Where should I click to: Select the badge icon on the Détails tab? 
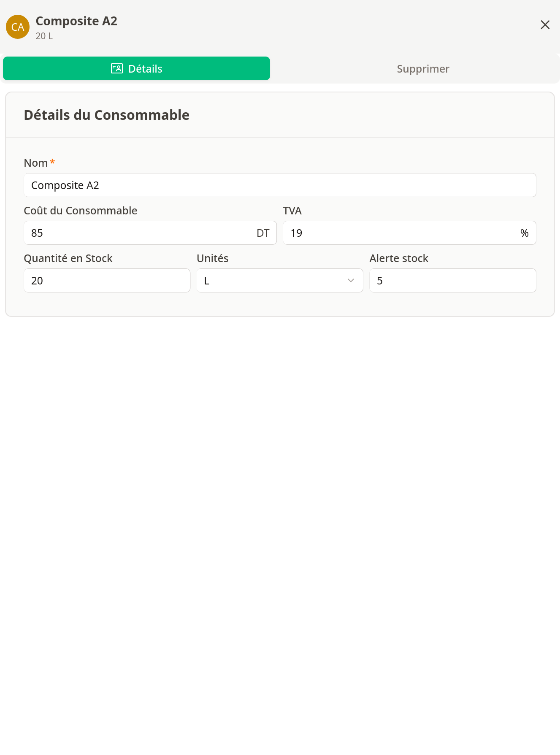tap(117, 68)
